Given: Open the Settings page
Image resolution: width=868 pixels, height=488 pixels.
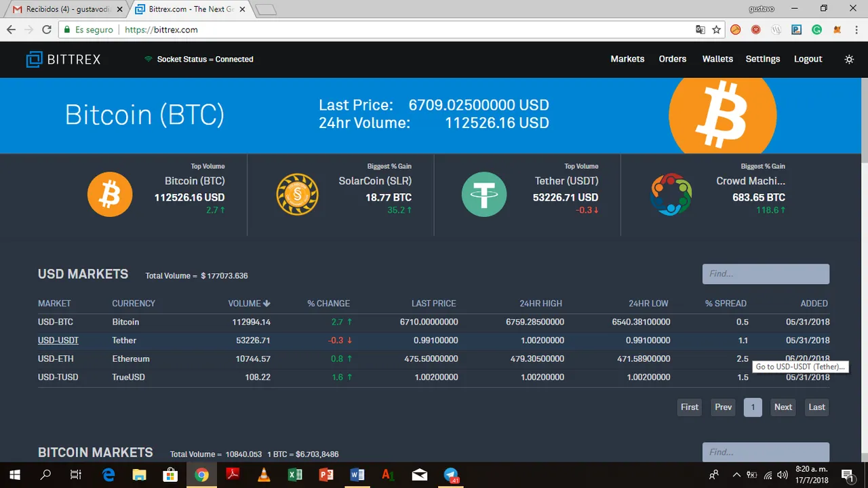Looking at the screenshot, I should pyautogui.click(x=763, y=59).
